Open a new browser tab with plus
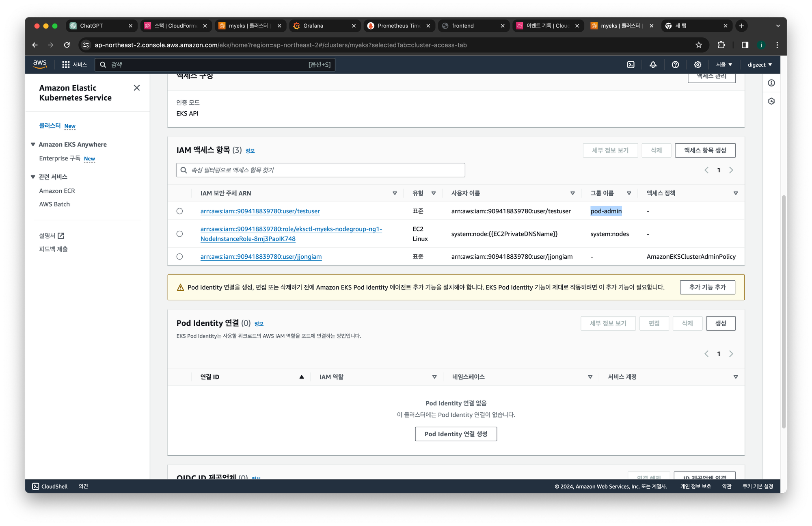The image size is (812, 526). (x=741, y=26)
